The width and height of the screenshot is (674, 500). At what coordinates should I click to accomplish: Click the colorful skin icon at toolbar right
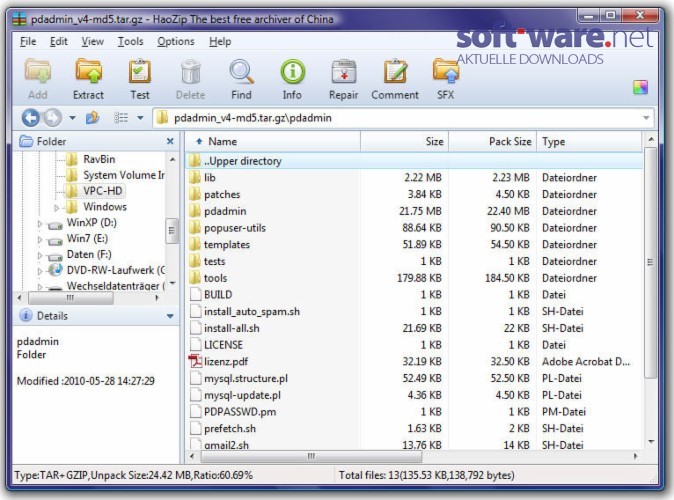pyautogui.click(x=640, y=88)
